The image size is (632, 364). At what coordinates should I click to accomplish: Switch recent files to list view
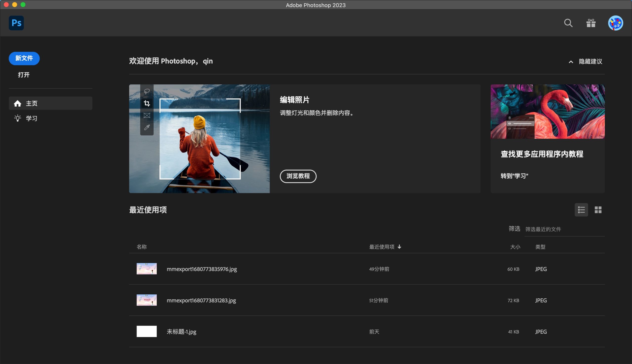coord(581,210)
